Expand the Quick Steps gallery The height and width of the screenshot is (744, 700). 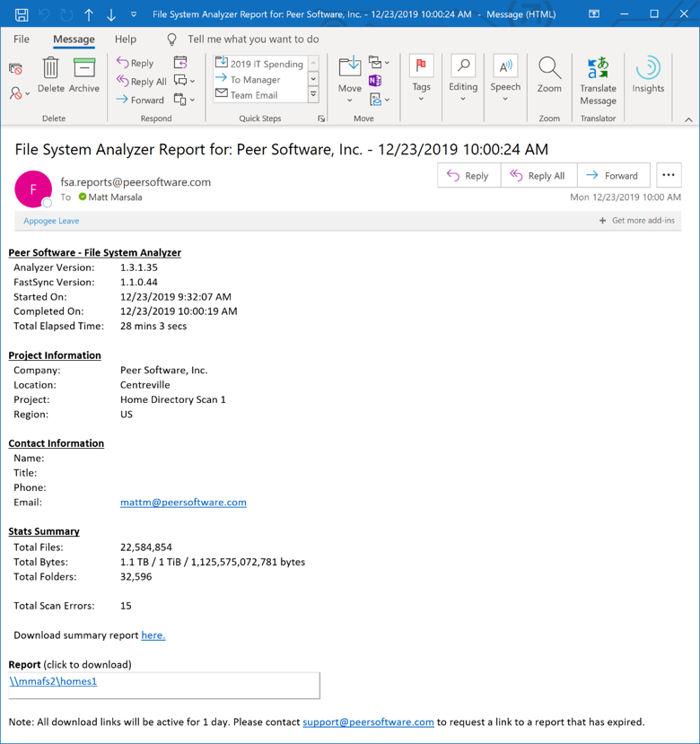click(x=313, y=94)
